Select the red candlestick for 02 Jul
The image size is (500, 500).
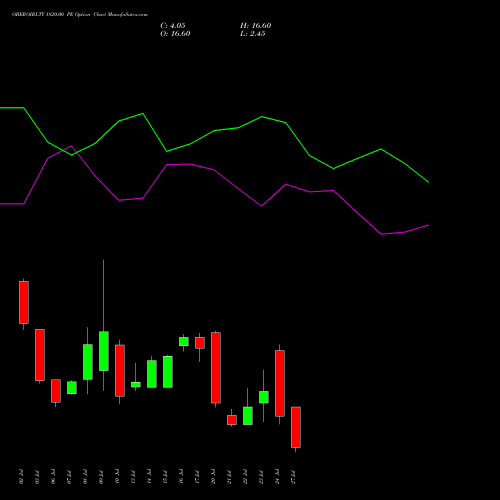pyautogui.click(x=24, y=302)
